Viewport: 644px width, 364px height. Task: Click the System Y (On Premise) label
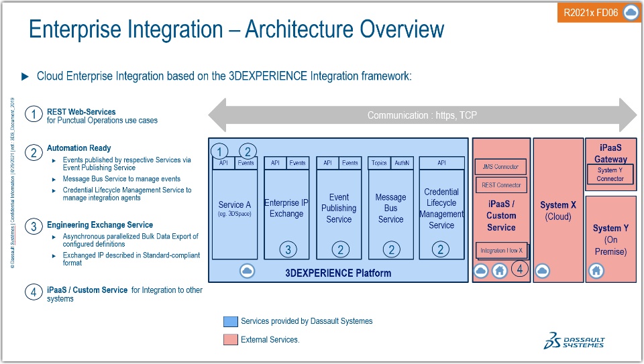(610, 240)
